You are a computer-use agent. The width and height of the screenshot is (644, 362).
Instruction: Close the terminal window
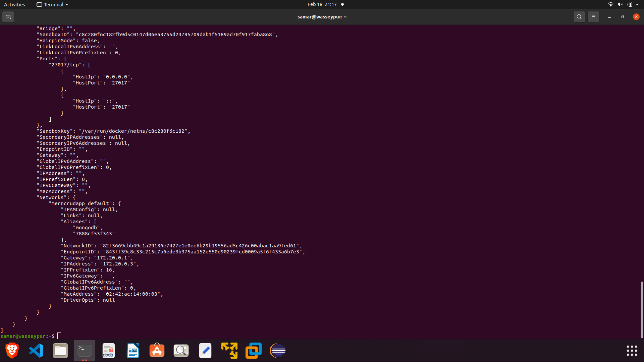pyautogui.click(x=636, y=17)
